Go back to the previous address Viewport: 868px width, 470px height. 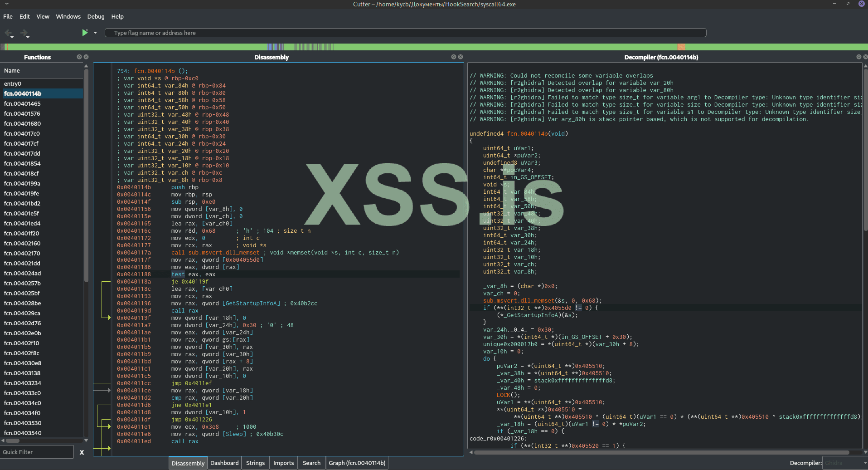(9, 33)
